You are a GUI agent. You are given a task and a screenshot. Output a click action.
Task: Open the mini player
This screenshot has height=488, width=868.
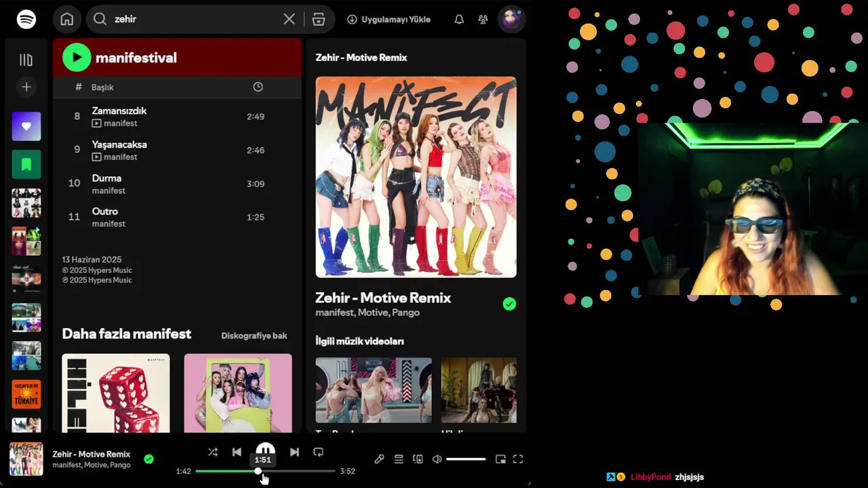point(500,459)
